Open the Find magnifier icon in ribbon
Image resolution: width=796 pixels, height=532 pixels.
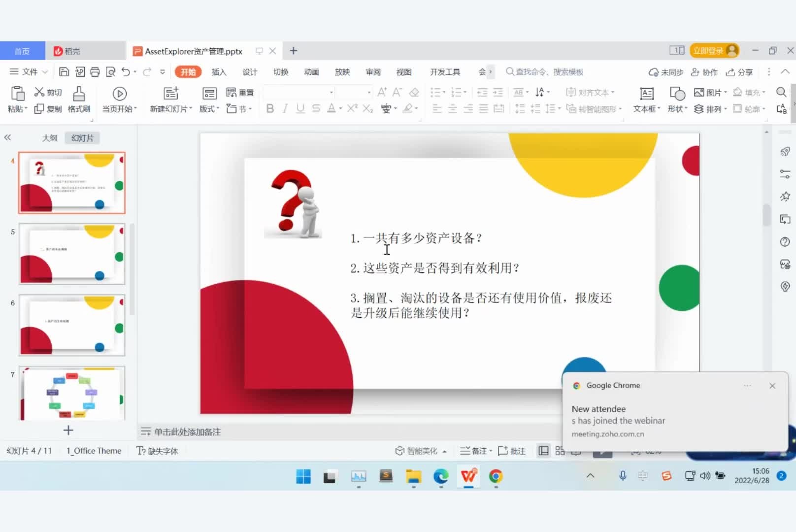(781, 92)
